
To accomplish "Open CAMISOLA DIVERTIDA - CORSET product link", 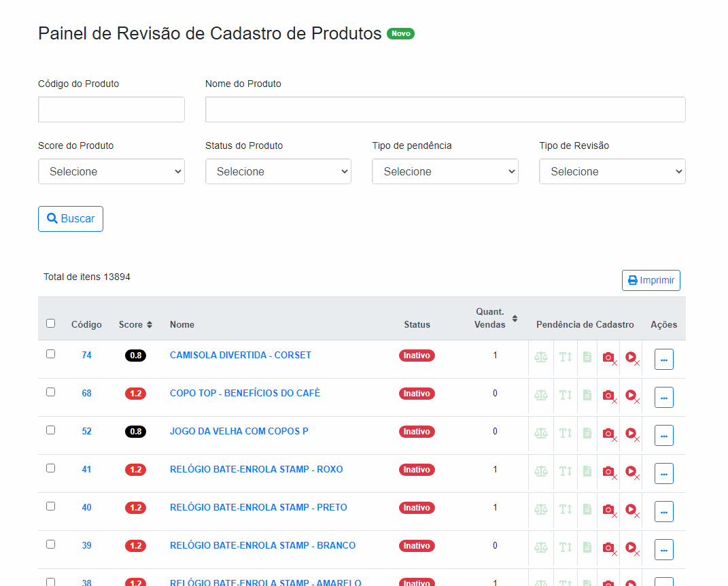I will click(241, 356).
